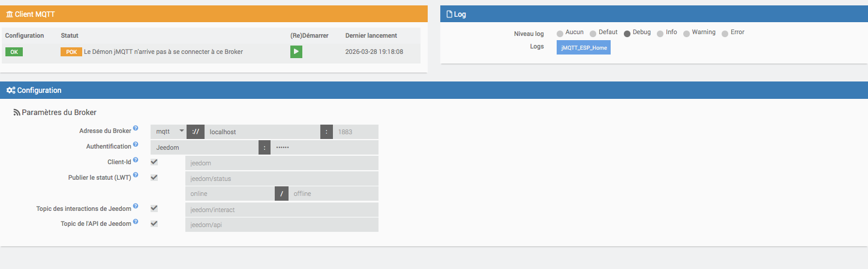Toggle Topic des interactions de Jeedom checkbox
The width and height of the screenshot is (868, 269).
click(154, 208)
